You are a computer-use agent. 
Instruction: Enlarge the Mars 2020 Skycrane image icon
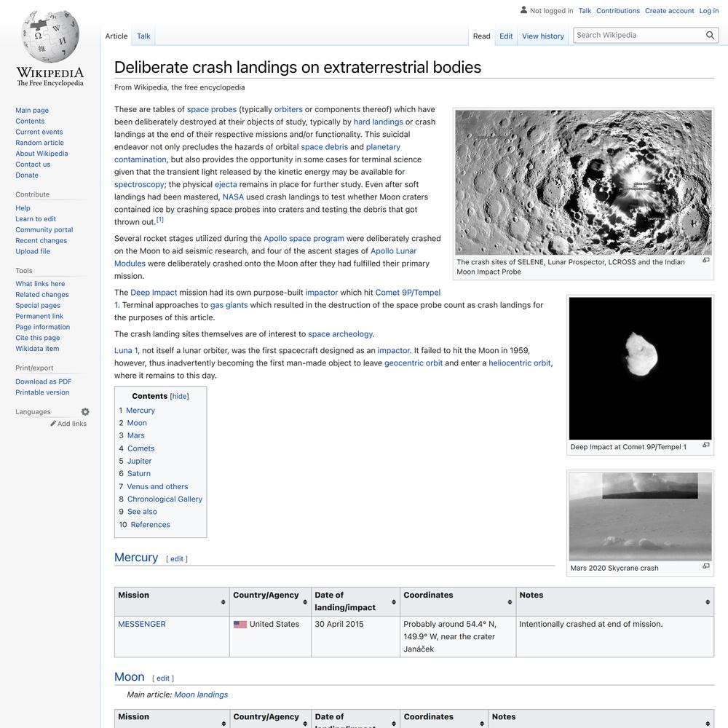705,566
